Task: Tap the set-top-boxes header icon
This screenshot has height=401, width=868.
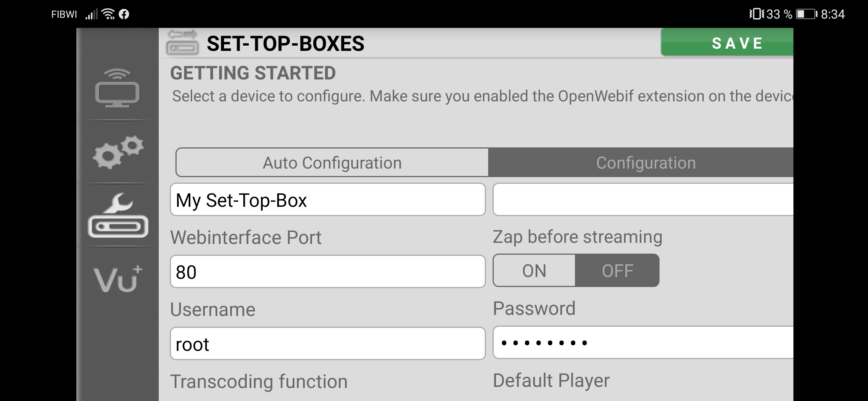Action: (x=182, y=43)
